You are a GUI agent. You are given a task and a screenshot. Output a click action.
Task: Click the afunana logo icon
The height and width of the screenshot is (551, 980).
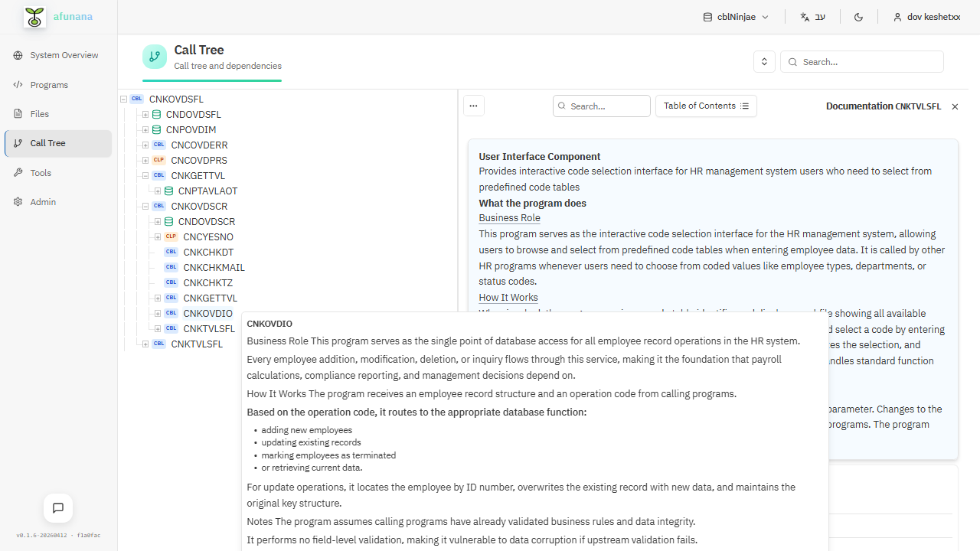[34, 16]
